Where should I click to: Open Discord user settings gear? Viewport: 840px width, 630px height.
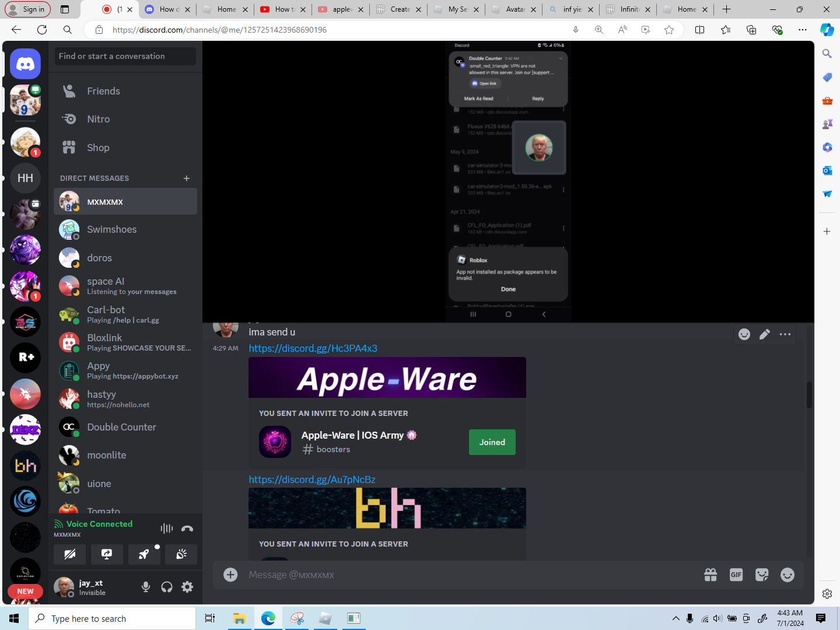click(187, 587)
